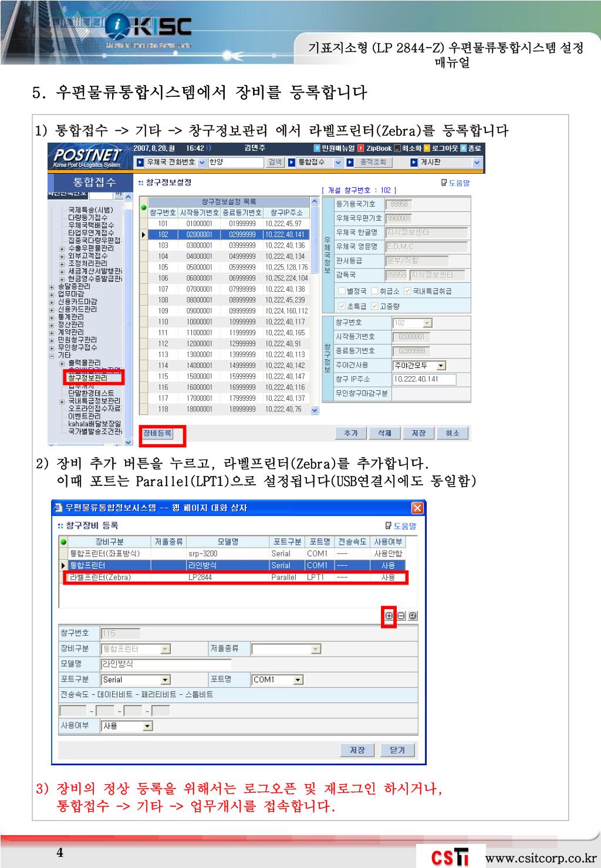Expand the 송달증관리 tree node
The image size is (601, 868).
click(52, 286)
